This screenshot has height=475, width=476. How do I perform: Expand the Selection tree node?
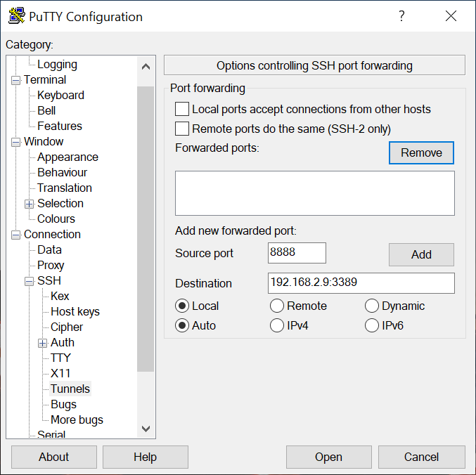29,204
